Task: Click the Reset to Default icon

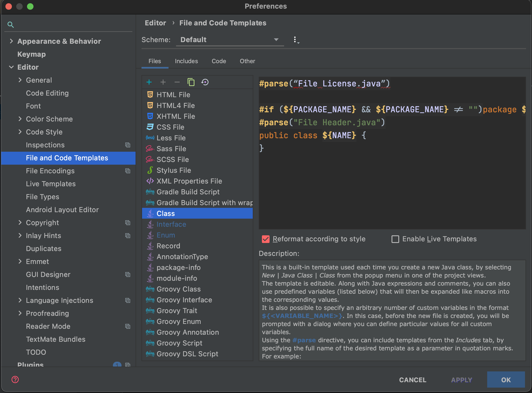Action: pos(205,82)
